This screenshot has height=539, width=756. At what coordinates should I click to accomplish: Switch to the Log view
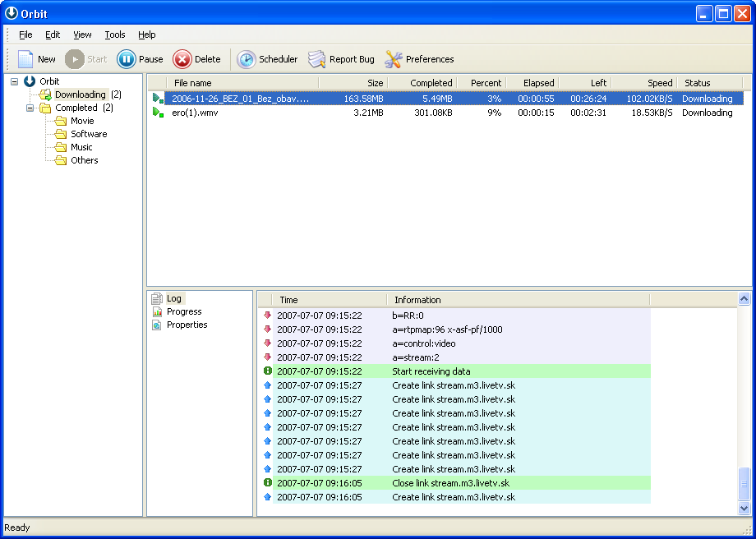point(173,298)
